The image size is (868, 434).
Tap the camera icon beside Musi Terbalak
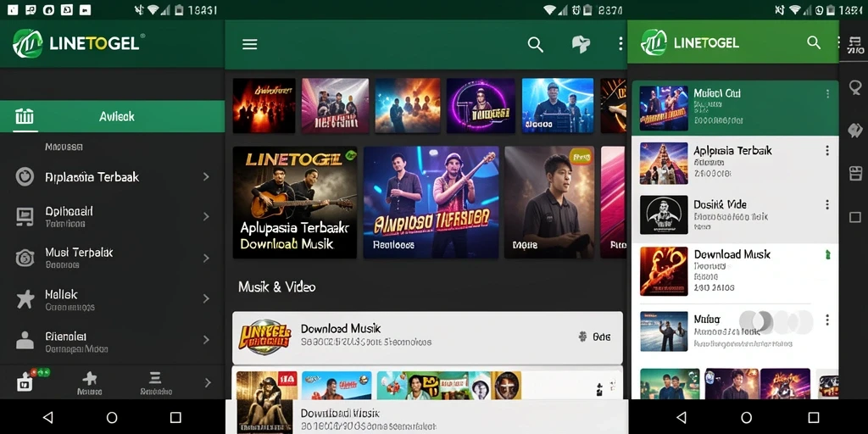[25, 258]
